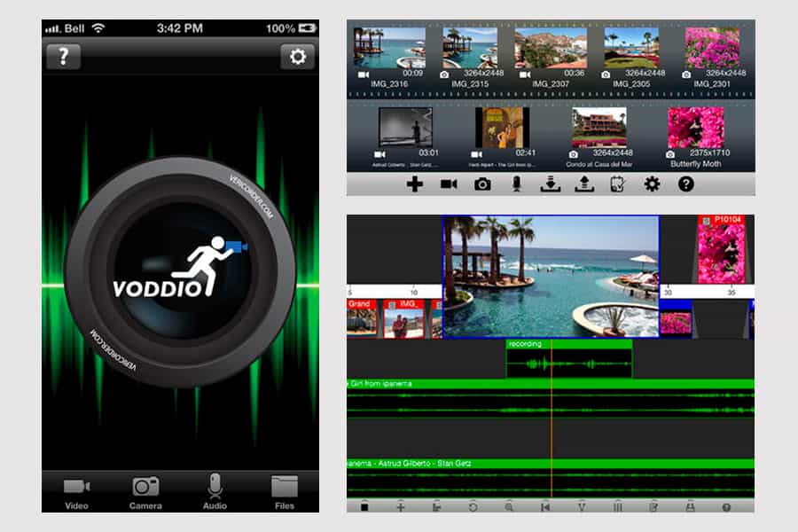798x532 pixels.
Task: Switch to the Files tab
Action: point(285,493)
